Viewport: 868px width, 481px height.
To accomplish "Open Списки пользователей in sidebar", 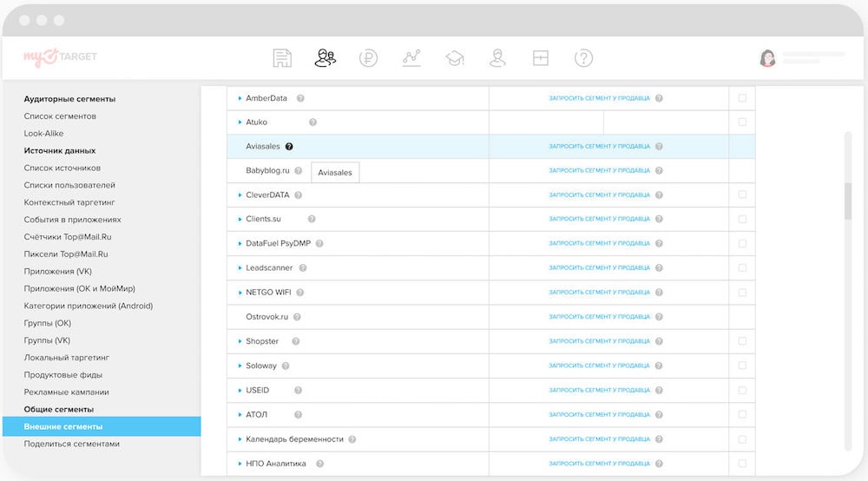I will click(69, 185).
